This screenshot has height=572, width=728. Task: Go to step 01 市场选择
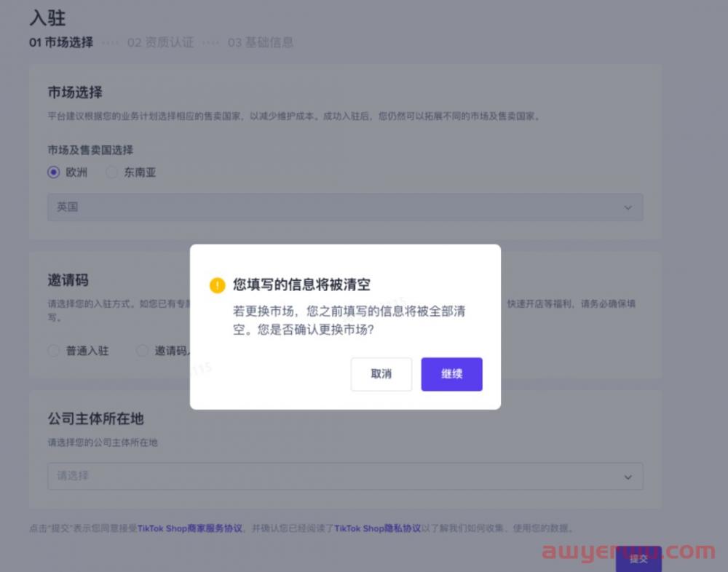61,43
